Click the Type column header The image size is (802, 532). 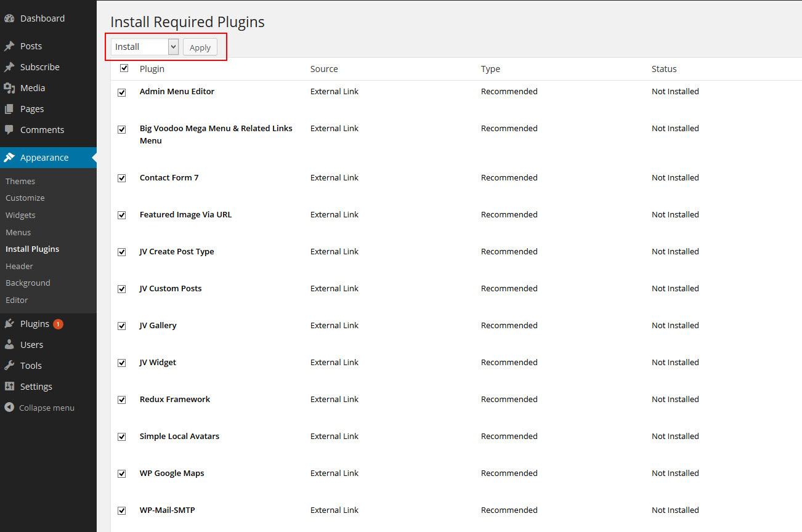pos(490,69)
